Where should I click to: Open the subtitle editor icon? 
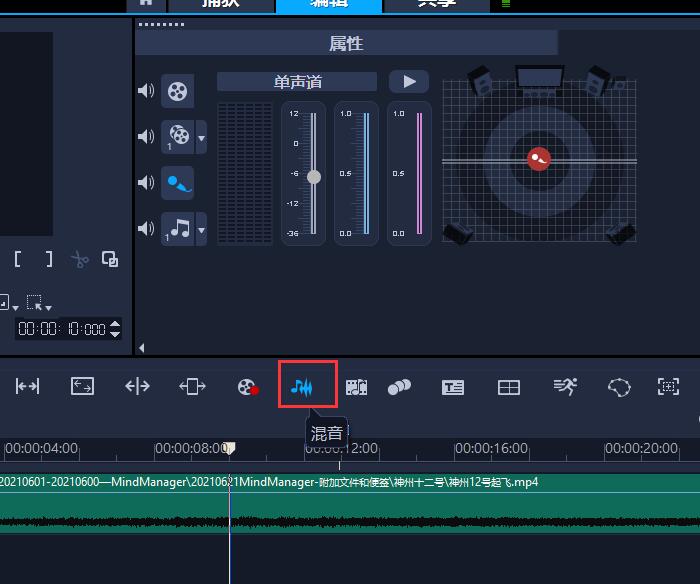pyautogui.click(x=453, y=387)
